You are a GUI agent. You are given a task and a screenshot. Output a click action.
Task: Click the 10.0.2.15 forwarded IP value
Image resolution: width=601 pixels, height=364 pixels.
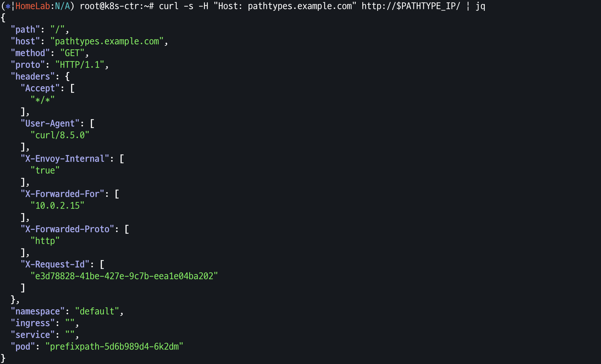(58, 206)
